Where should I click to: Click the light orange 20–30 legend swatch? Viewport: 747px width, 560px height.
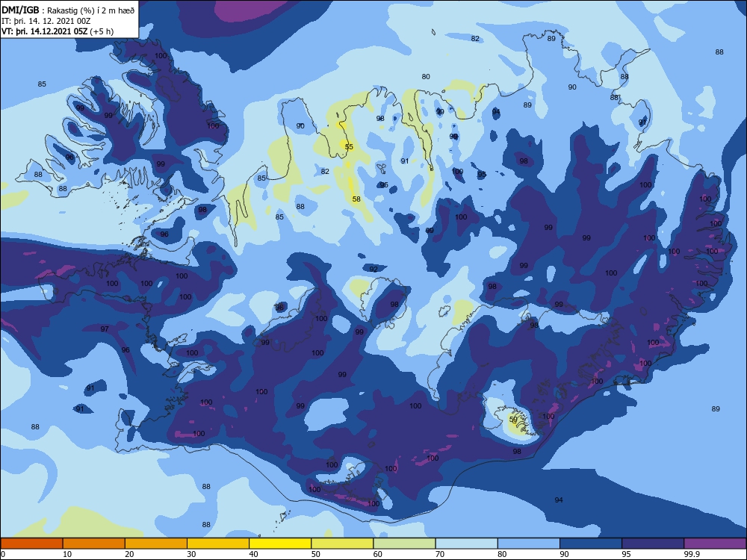tap(156, 544)
